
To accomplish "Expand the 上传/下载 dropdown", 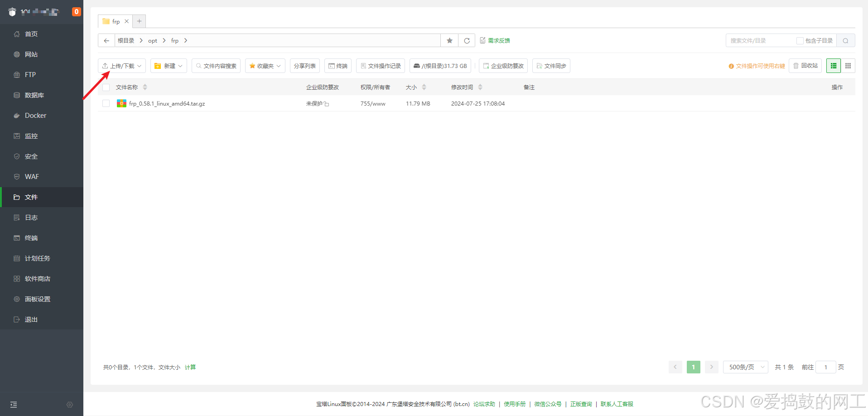I will pyautogui.click(x=122, y=66).
